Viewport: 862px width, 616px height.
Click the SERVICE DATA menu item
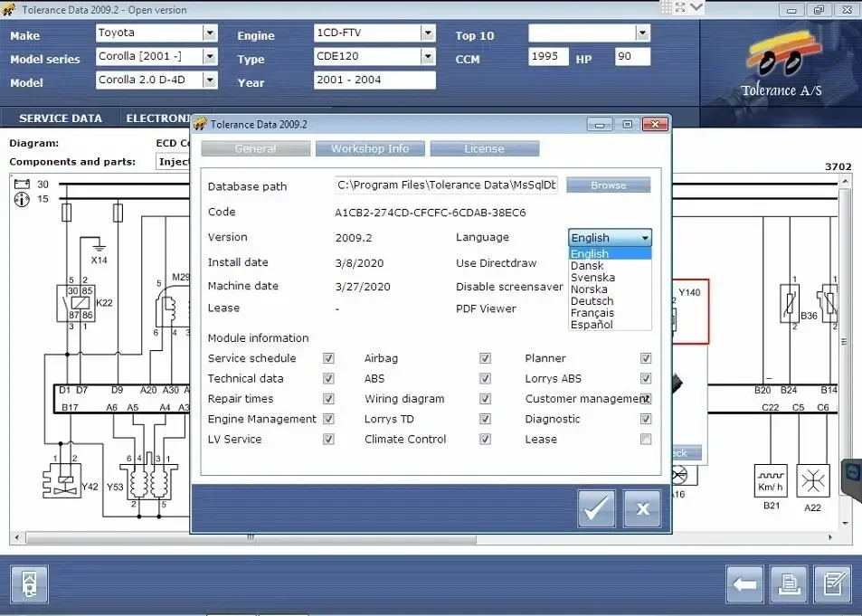click(60, 118)
